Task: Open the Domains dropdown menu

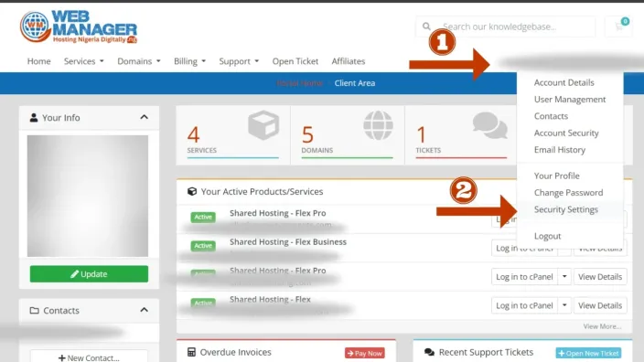Action: (x=139, y=61)
